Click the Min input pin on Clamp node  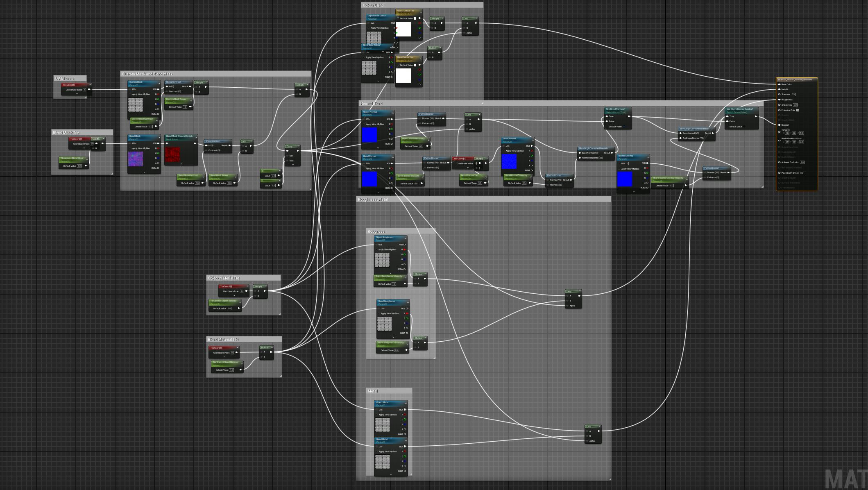[288, 156]
